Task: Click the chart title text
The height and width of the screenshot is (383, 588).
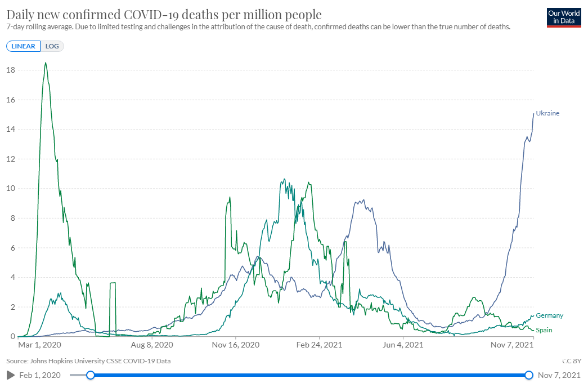Action: pyautogui.click(x=164, y=14)
